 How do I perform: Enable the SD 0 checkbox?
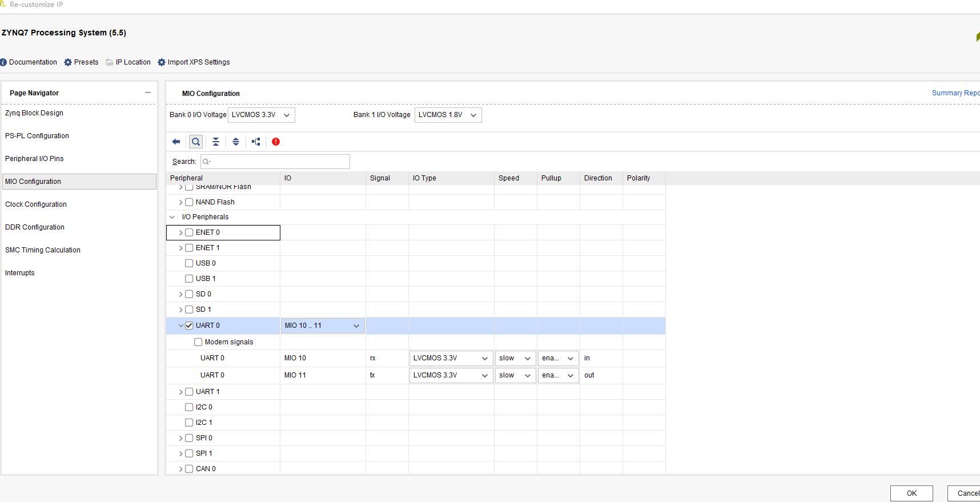point(189,294)
